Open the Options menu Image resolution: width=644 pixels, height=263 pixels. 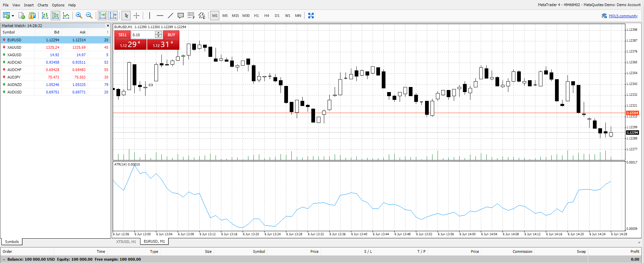pyautogui.click(x=58, y=5)
